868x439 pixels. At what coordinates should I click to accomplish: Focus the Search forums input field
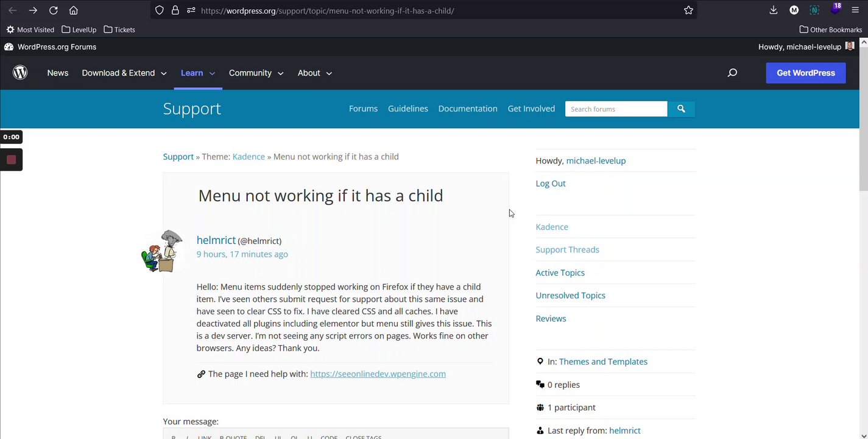coord(616,109)
